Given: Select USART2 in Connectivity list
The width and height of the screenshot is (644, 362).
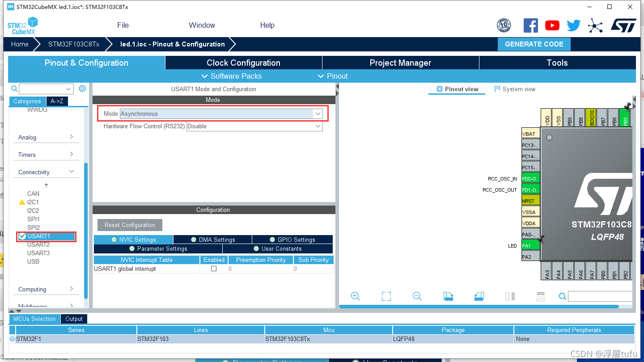Looking at the screenshot, I should [x=38, y=244].
